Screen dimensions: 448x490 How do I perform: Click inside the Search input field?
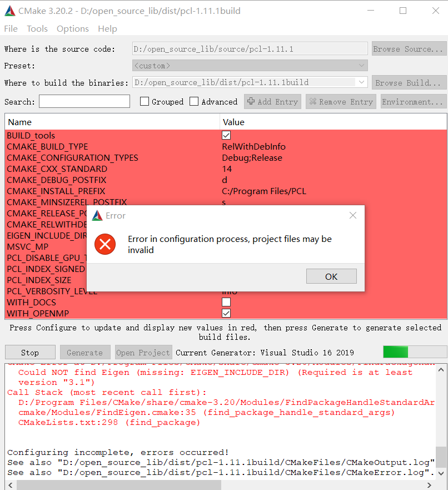[x=84, y=101]
